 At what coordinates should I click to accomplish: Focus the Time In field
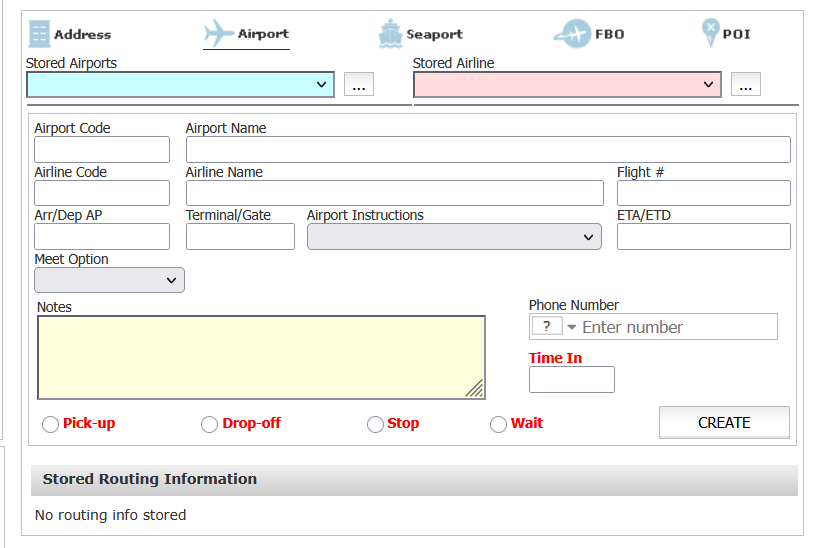pyautogui.click(x=572, y=379)
